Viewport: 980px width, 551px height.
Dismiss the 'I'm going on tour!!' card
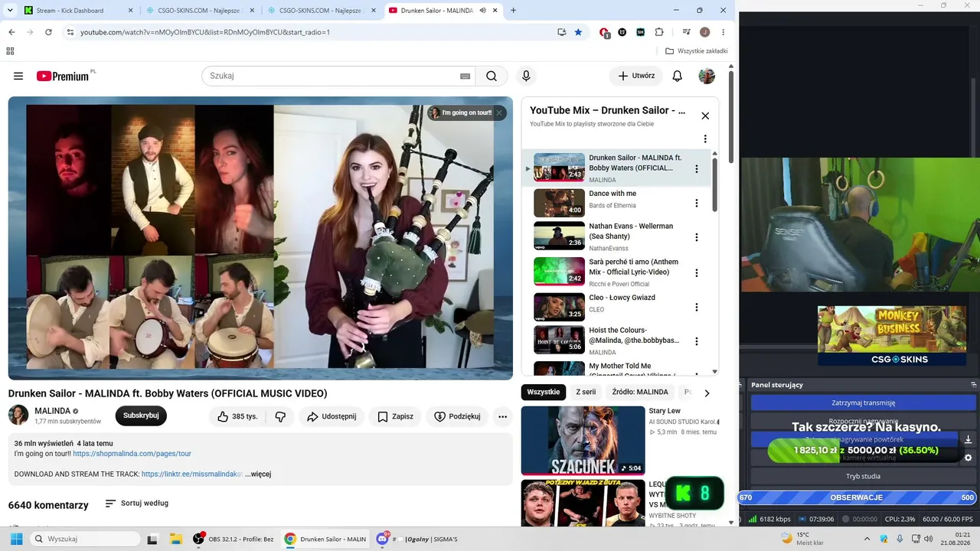pos(499,112)
